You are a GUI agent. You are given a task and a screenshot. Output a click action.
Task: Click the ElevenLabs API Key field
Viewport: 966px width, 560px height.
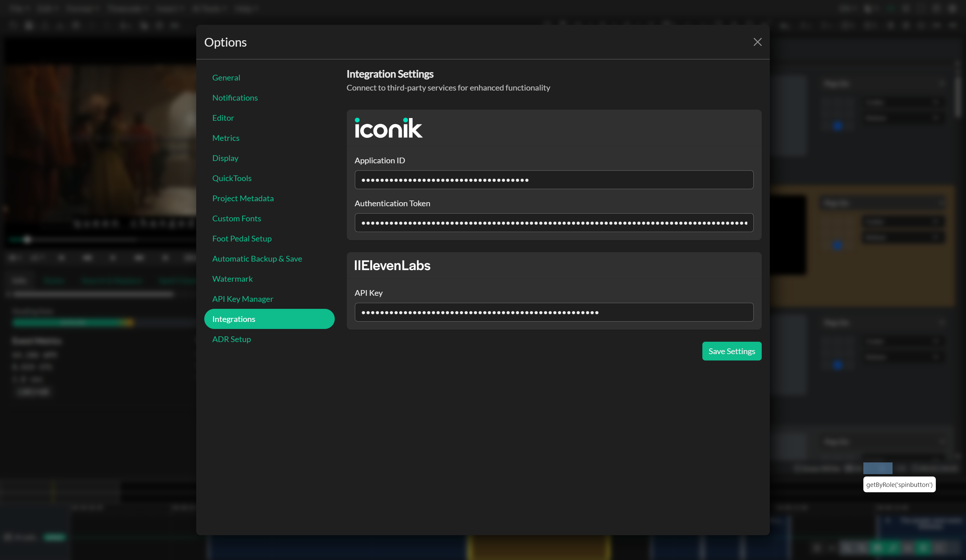tap(553, 313)
